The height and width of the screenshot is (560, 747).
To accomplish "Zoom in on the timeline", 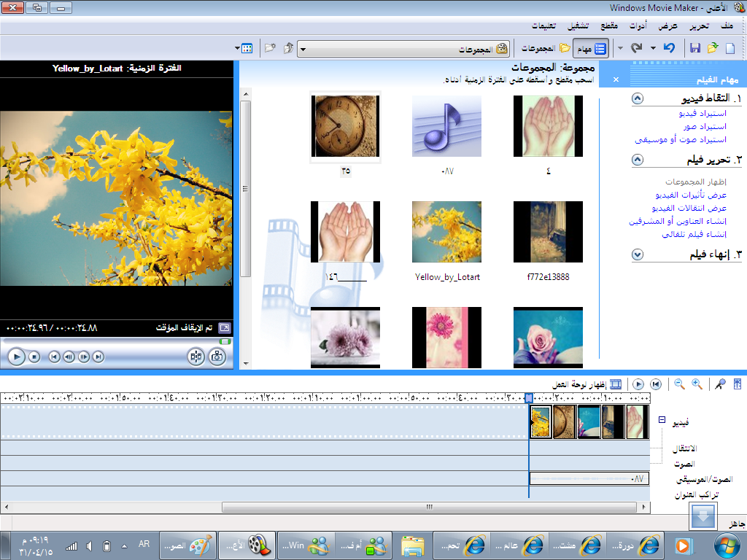I will (x=697, y=384).
